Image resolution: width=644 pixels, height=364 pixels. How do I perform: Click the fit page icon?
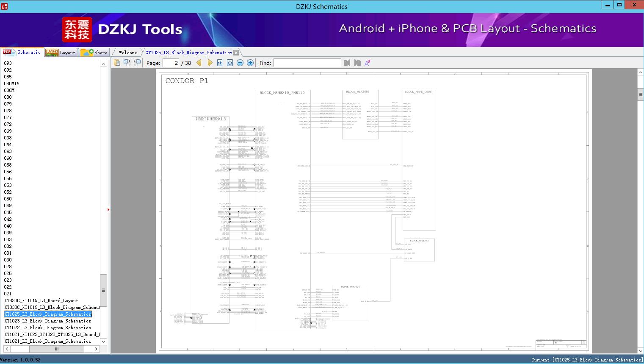[x=230, y=63]
